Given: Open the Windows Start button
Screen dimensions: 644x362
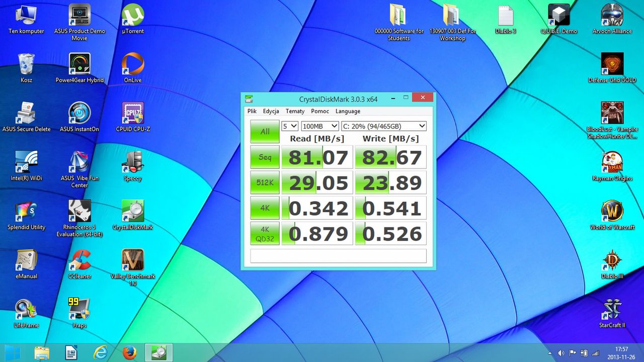Looking at the screenshot, I should coord(14,352).
